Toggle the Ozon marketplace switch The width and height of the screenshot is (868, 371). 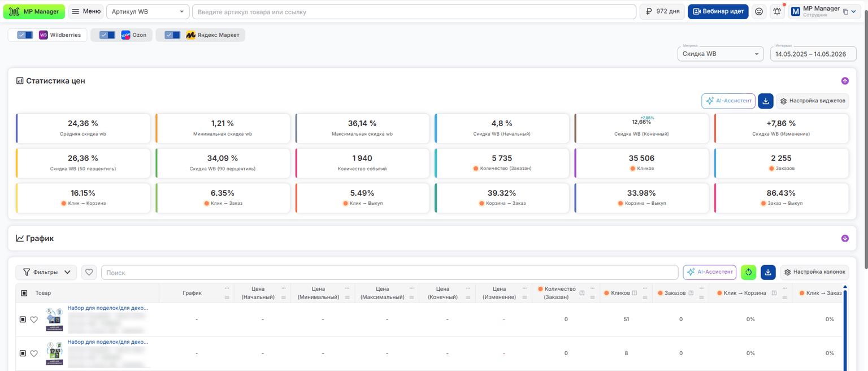107,35
